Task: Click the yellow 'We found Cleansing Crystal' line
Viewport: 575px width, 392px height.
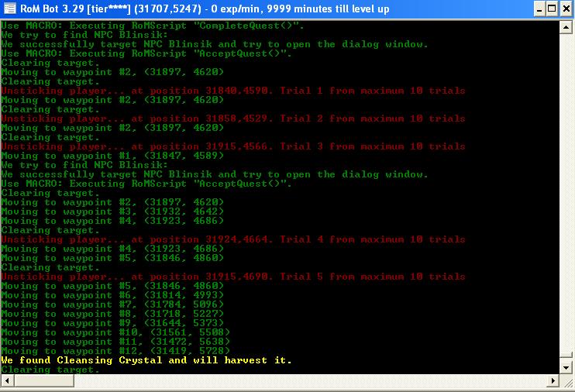Action: click(x=146, y=360)
